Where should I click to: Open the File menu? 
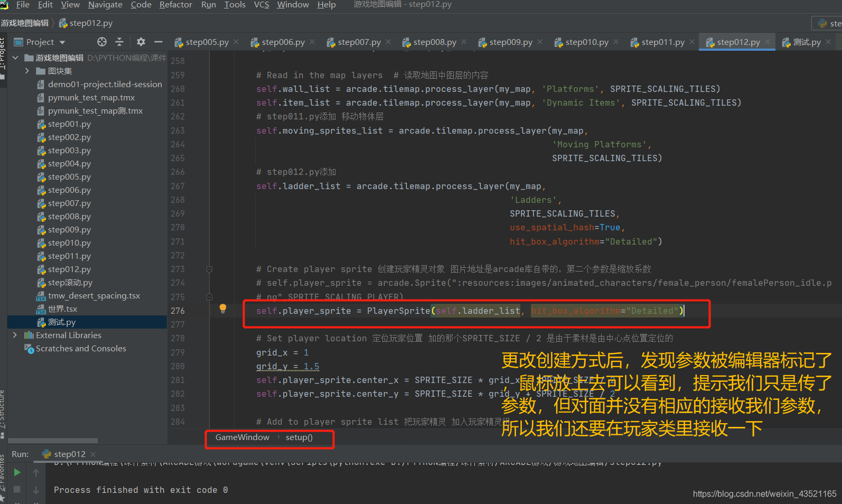point(23,5)
